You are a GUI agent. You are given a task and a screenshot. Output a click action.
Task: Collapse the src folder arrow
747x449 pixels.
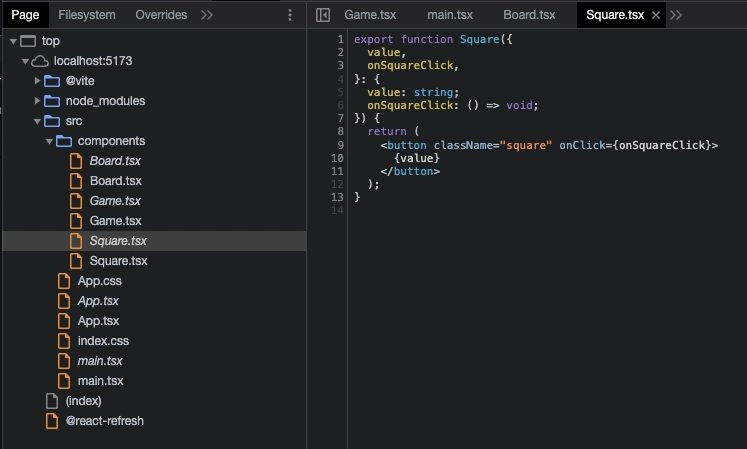[x=37, y=122]
